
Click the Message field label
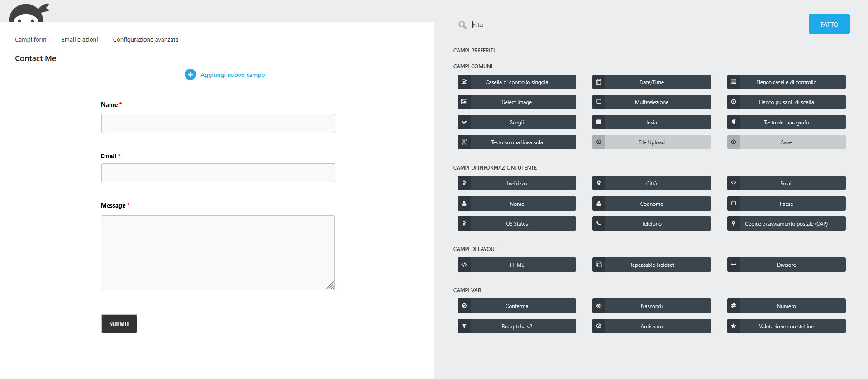coord(113,205)
